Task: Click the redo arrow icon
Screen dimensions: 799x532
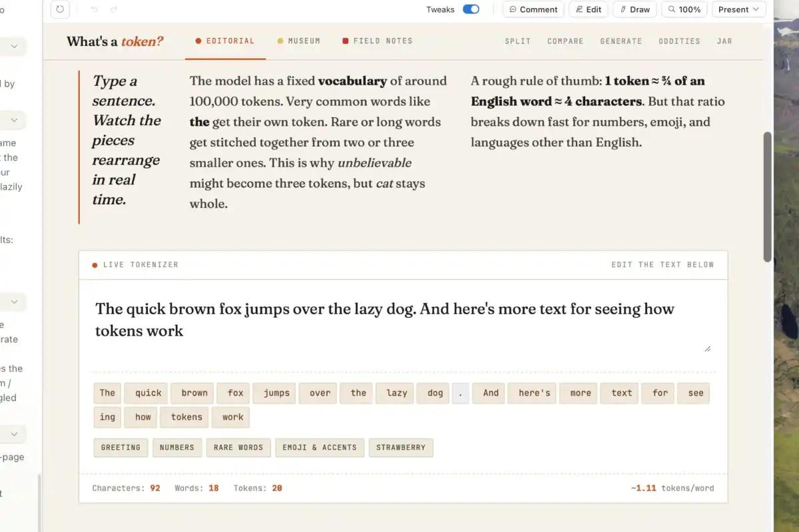Action: [x=113, y=9]
